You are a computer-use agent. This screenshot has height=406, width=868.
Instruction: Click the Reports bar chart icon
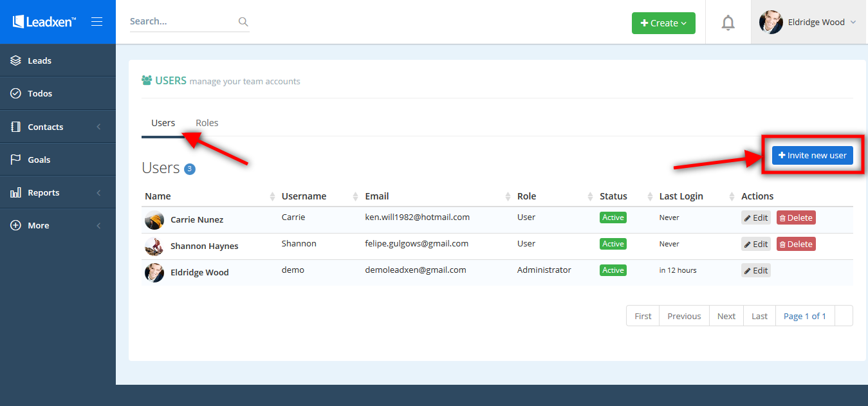(16, 192)
